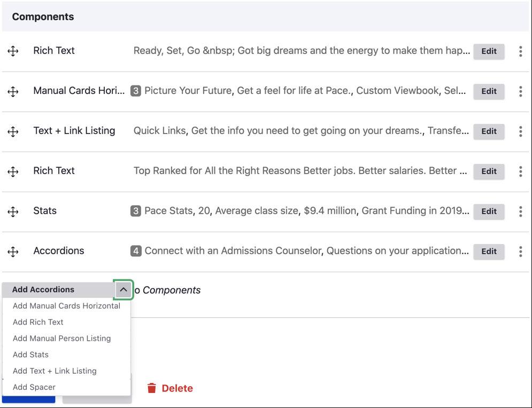Open the more options menu for Text + Link Listing row

(x=520, y=131)
